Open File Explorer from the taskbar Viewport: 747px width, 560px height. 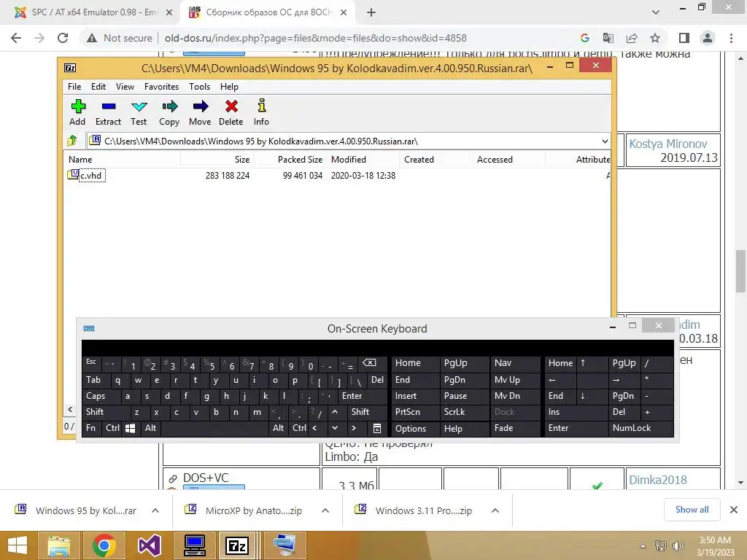click(x=58, y=545)
